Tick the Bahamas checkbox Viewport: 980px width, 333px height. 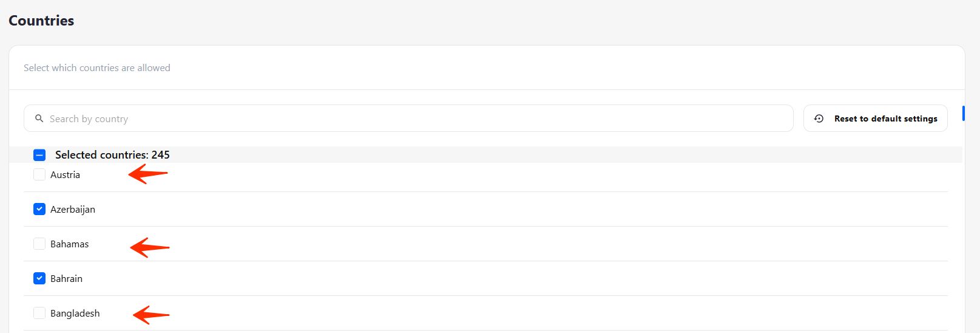[x=39, y=244]
